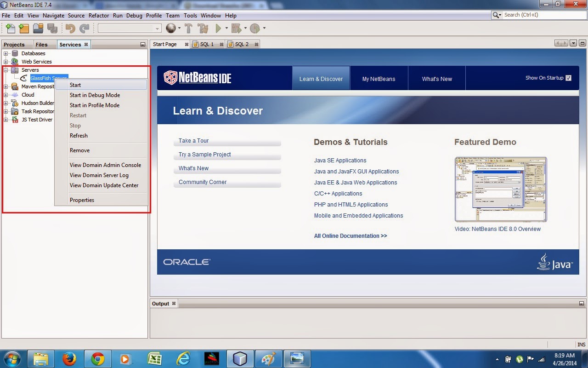Open Video: NetBeans IDE 8.0 Overview link
This screenshot has height=368, width=588.
(498, 229)
